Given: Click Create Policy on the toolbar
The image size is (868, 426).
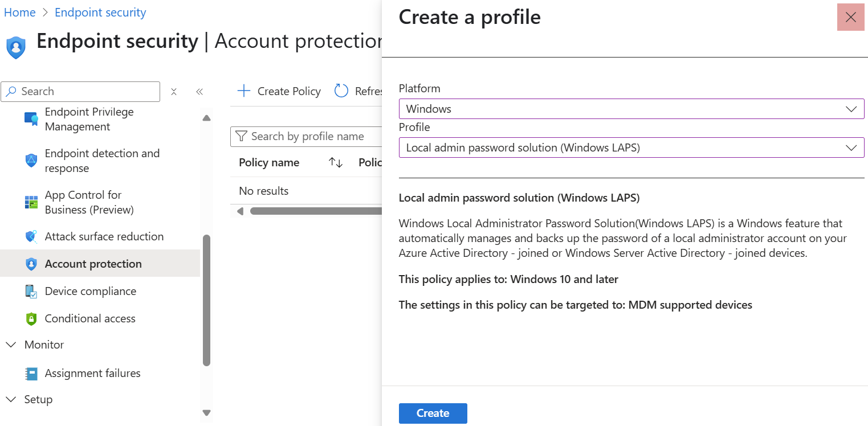Looking at the screenshot, I should pos(278,91).
